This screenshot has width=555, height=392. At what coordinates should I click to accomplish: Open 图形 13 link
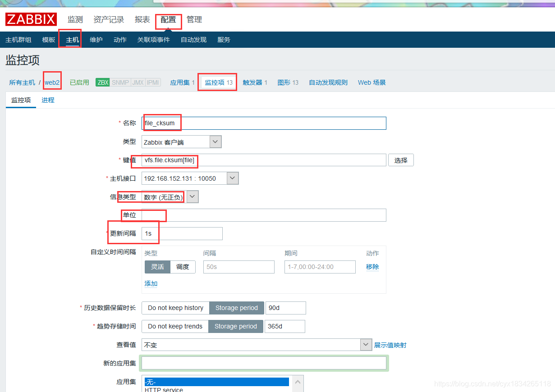pos(288,82)
